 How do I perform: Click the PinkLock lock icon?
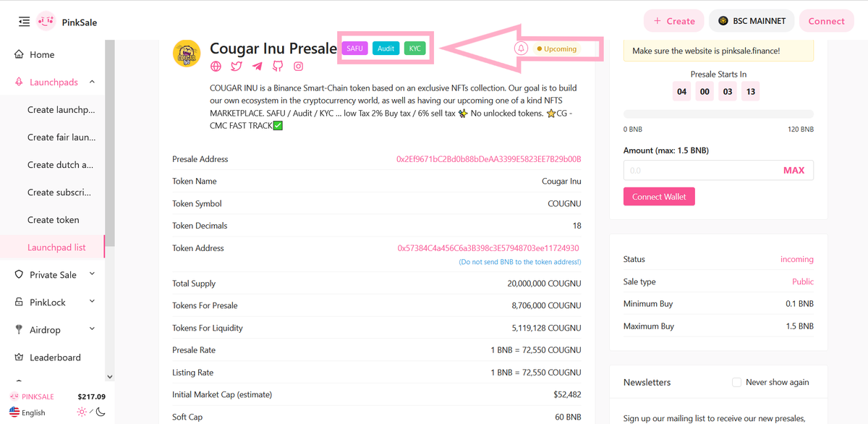(x=19, y=302)
